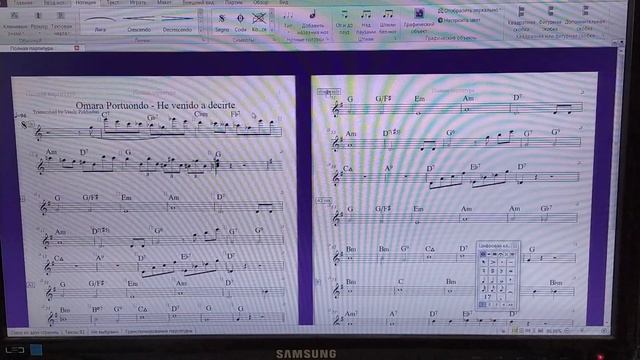Screen dimensions: 640x360
Task: Choose beam over rests option
Action: [366, 22]
